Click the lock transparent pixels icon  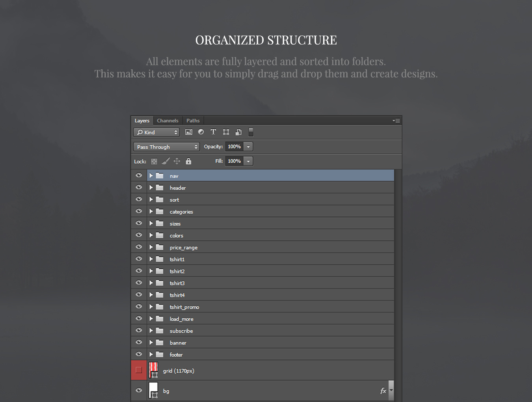pos(154,161)
